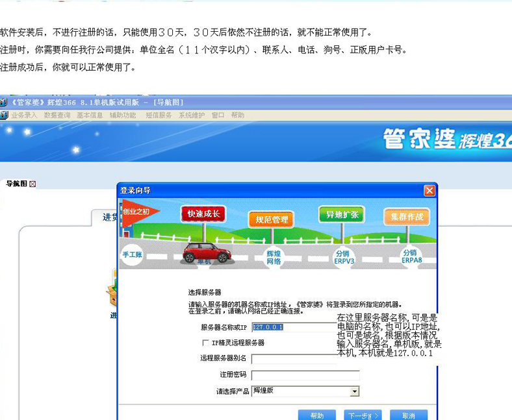Select the 导航图 tab
The width and height of the screenshot is (512, 420).
[x=17, y=184]
